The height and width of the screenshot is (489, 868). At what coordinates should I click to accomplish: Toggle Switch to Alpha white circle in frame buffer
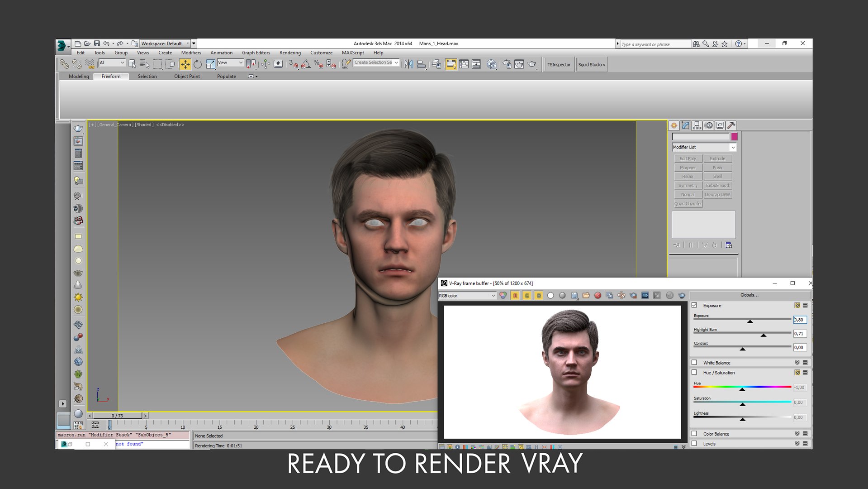pyautogui.click(x=550, y=295)
